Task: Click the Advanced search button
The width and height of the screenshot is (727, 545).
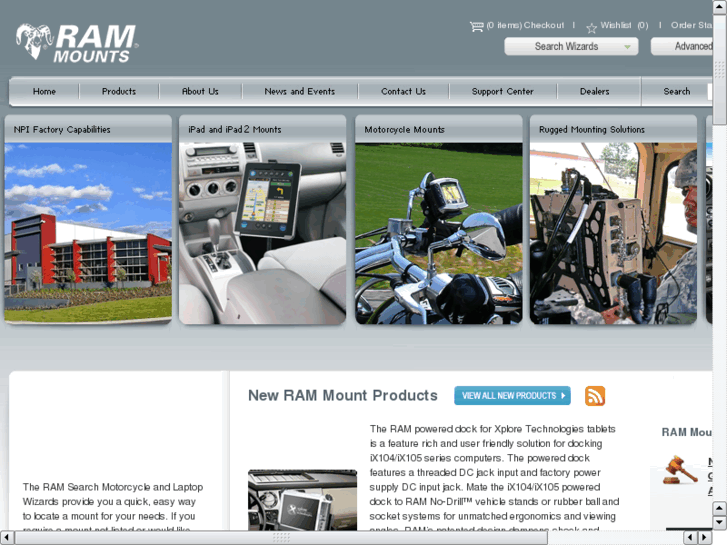Action: [682, 46]
